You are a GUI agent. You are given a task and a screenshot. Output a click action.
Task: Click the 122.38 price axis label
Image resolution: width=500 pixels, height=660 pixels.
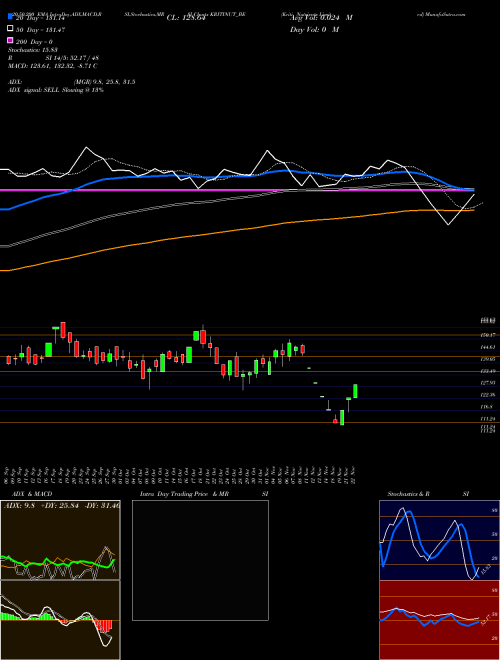coord(487,395)
